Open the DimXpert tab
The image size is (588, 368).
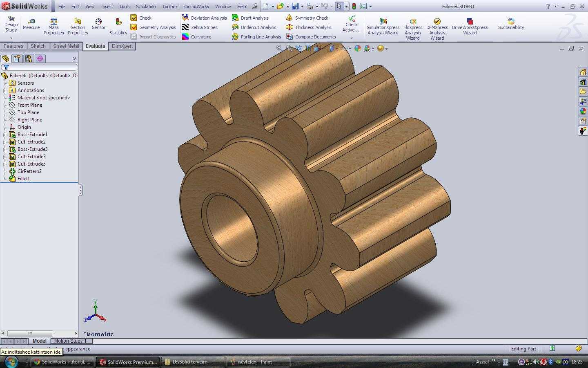click(x=122, y=46)
